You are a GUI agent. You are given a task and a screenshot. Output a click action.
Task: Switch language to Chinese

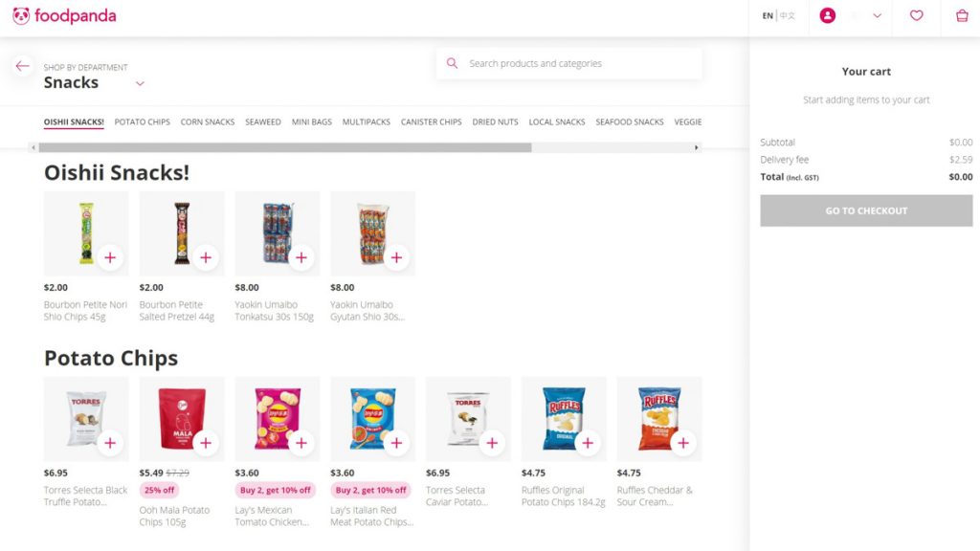788,15
